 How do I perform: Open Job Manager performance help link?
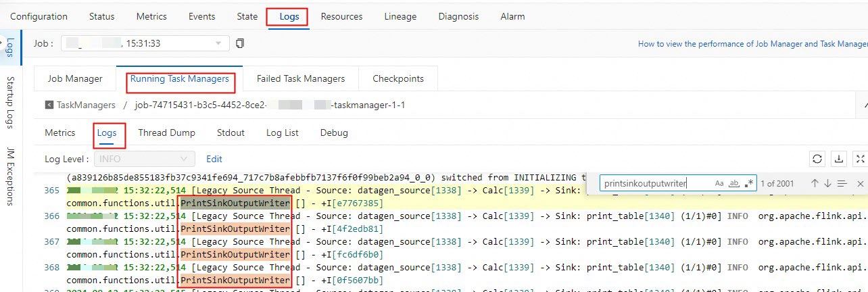point(753,43)
